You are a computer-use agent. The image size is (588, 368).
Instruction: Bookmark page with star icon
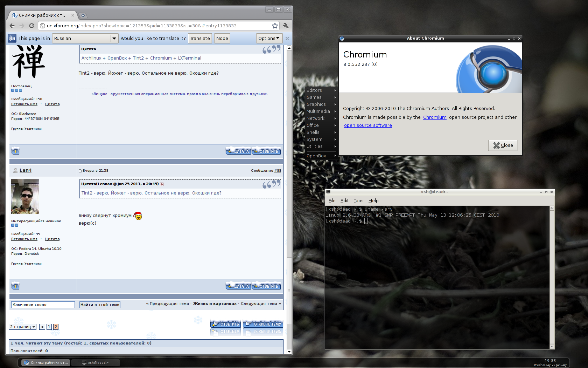(275, 26)
